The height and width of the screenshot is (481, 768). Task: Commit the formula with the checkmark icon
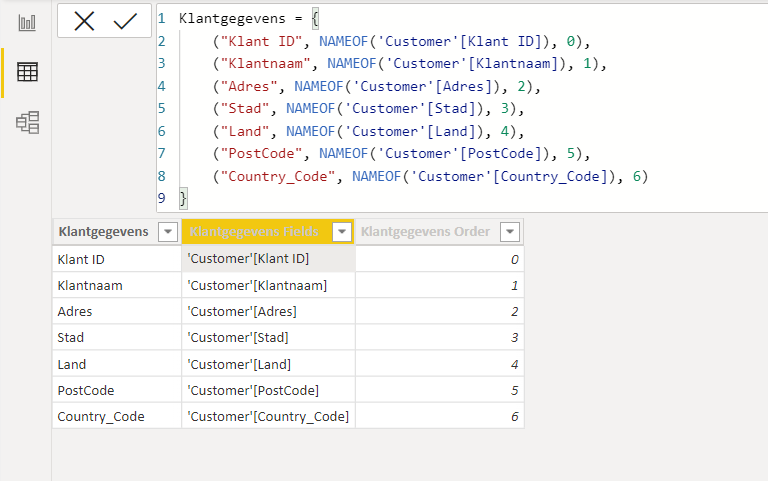[125, 22]
